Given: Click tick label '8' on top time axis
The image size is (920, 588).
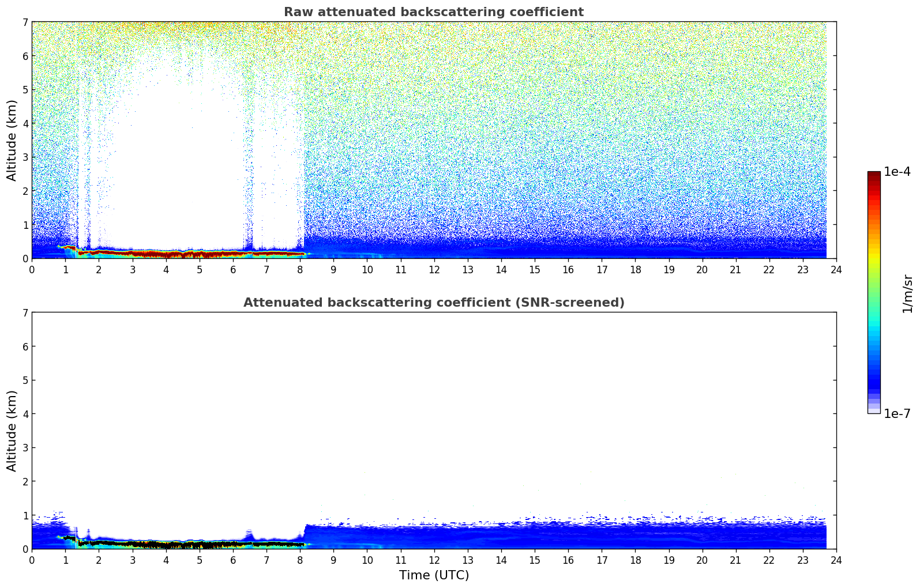Looking at the screenshot, I should click(300, 269).
